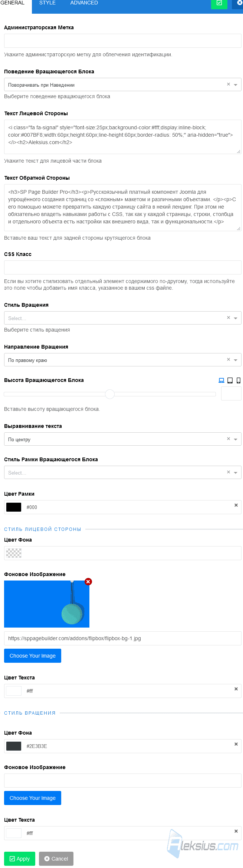Open the flip direction dropdown
Screen dimensions: 243x868
pos(122,360)
